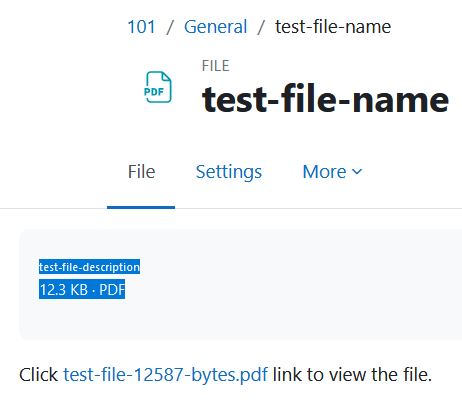Click the blue underline beneath File tab
Image resolution: width=462 pixels, height=405 pixels.
[x=141, y=207]
